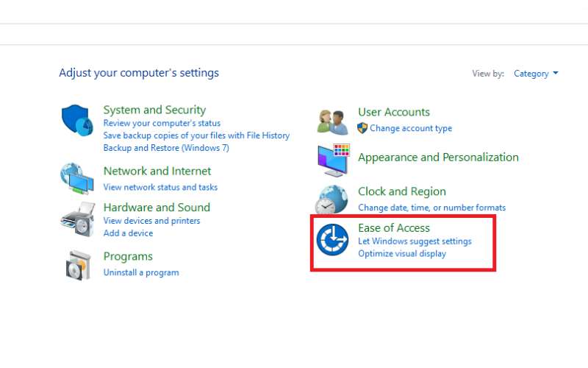Select the Add a device link
Screen dimensions: 588x368
point(128,233)
